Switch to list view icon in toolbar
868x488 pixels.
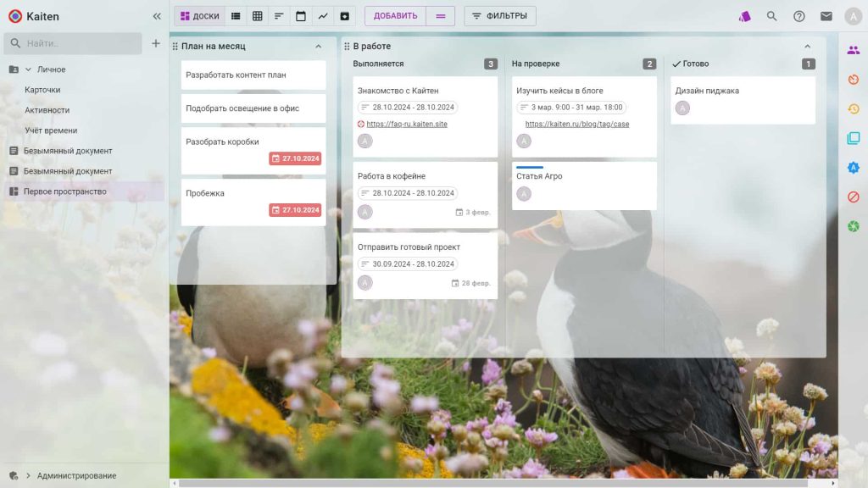click(x=236, y=16)
